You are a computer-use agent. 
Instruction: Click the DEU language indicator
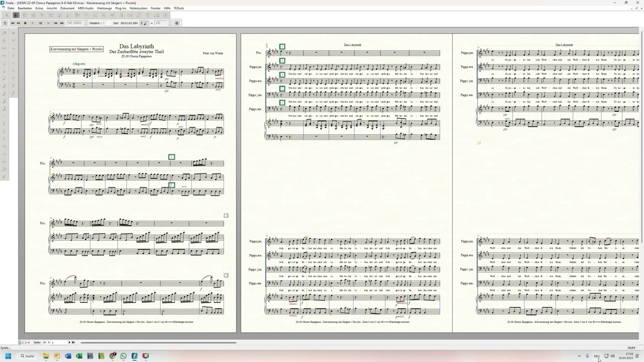coord(597,356)
